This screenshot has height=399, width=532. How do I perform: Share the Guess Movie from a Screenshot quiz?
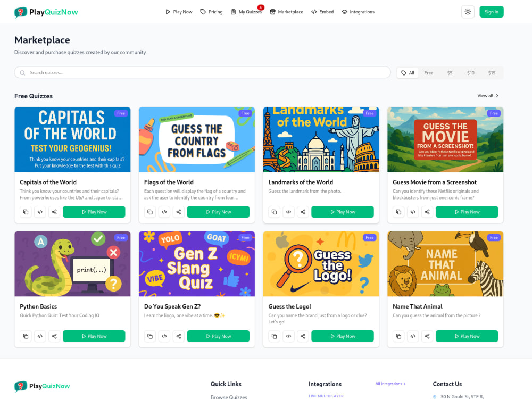tap(427, 212)
